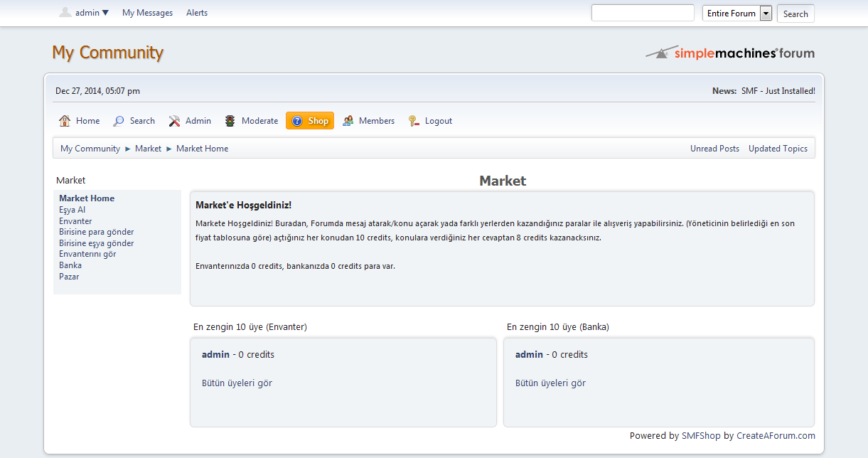Go to Banka in Market sidebar
868x458 pixels.
point(70,265)
